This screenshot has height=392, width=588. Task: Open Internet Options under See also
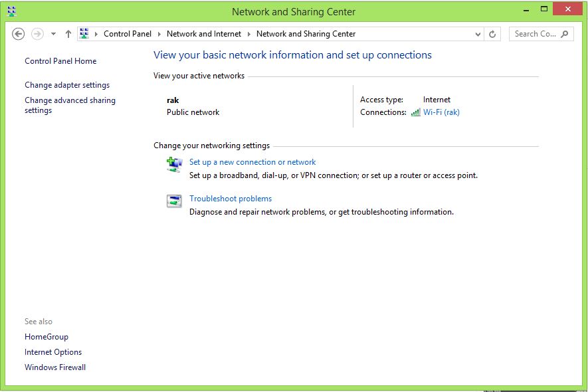(x=53, y=352)
